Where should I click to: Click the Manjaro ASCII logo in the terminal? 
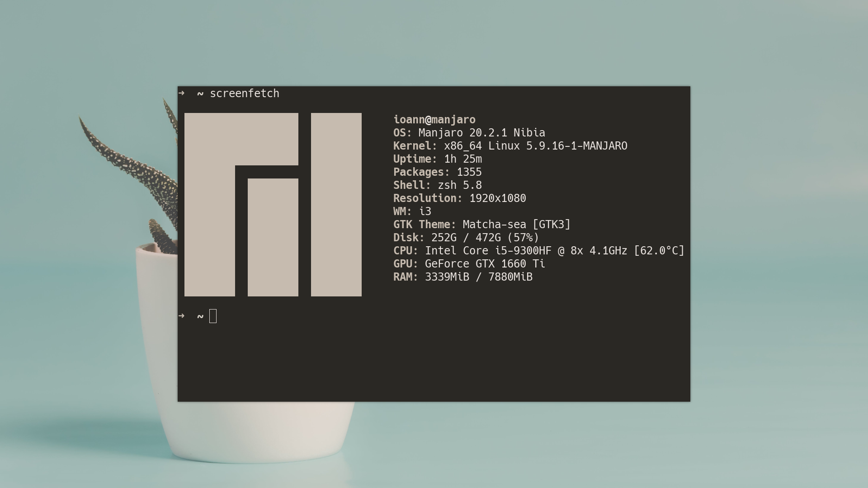(x=273, y=205)
